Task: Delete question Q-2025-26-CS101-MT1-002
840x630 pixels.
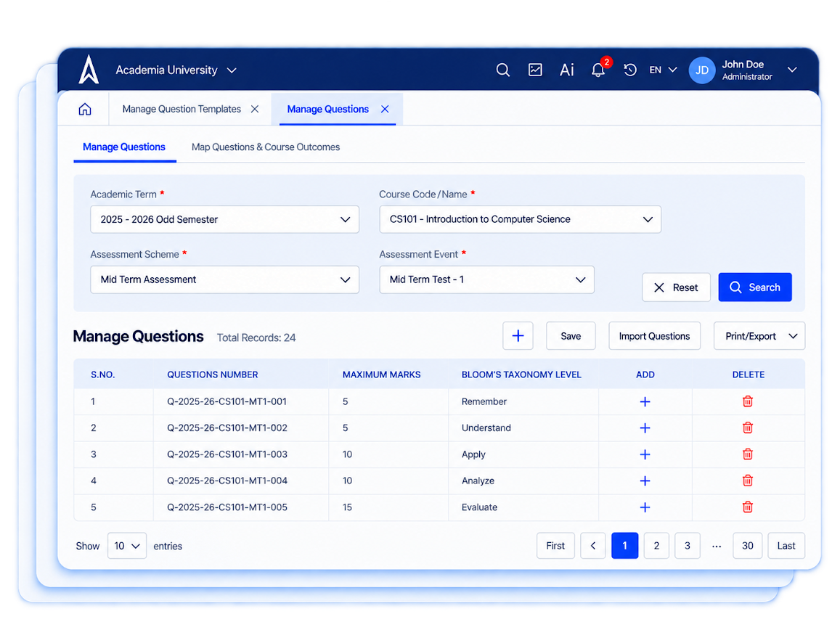Action: click(x=748, y=427)
